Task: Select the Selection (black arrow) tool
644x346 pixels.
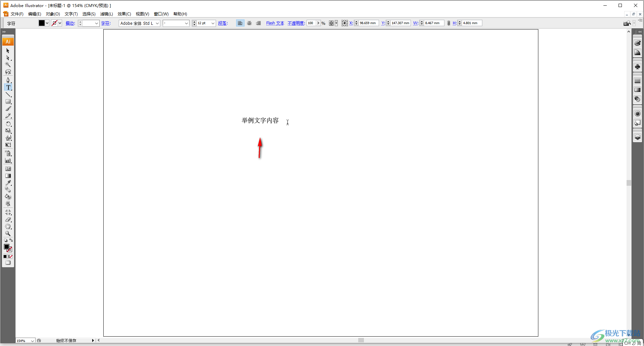Action: (8, 51)
